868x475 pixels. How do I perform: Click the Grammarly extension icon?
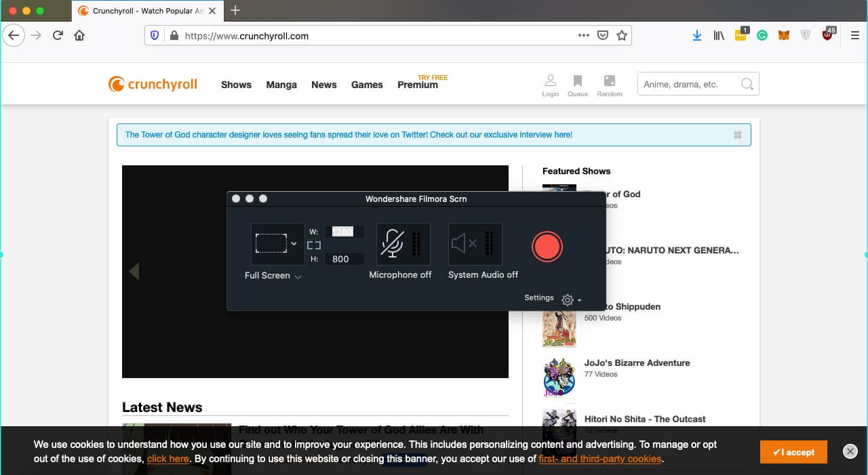coord(762,36)
